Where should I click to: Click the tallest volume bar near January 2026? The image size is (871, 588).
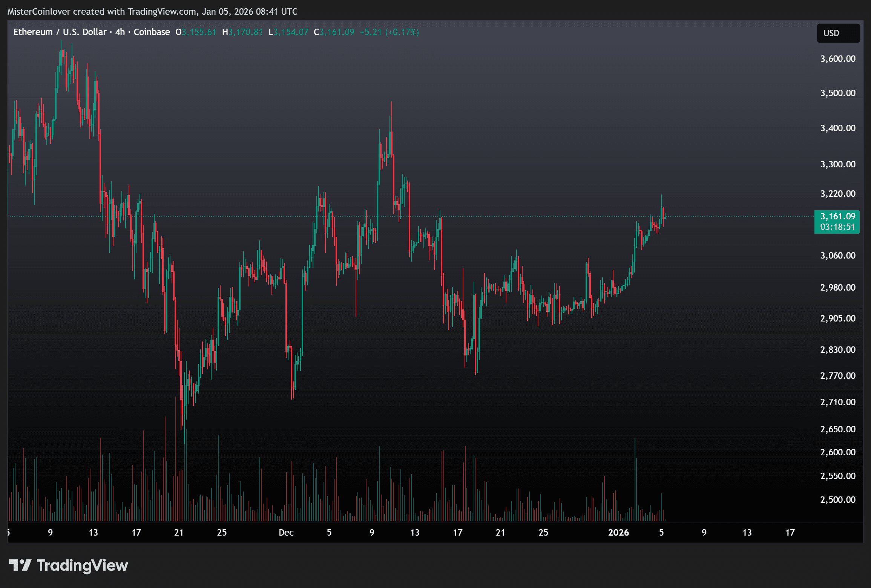(x=635, y=479)
